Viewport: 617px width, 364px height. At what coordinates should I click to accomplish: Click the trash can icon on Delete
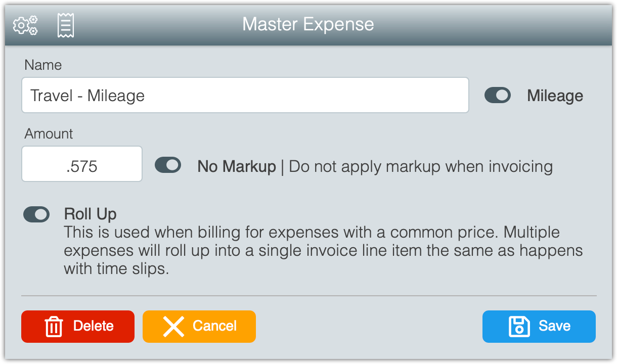click(x=54, y=327)
